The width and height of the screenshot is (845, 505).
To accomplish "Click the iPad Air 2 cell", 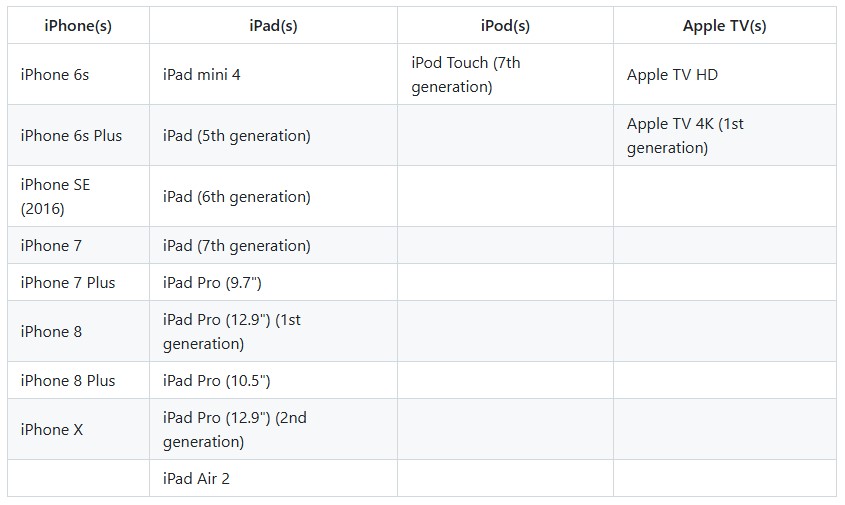I will point(197,479).
